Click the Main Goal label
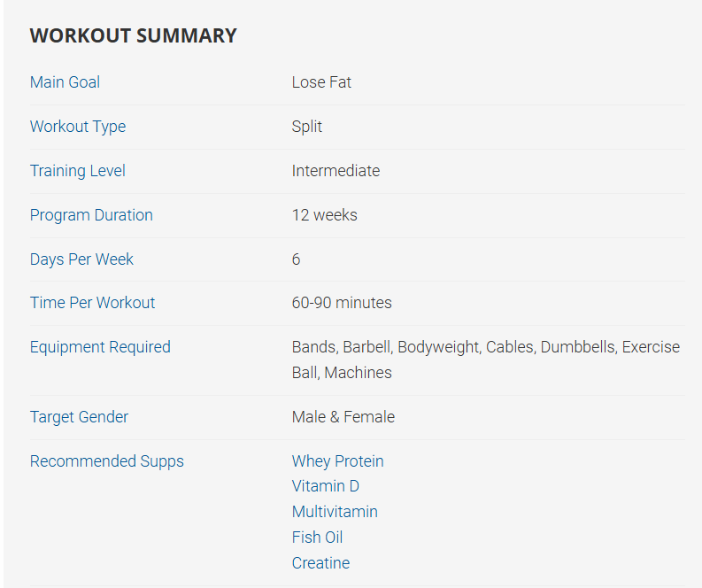 pyautogui.click(x=65, y=82)
